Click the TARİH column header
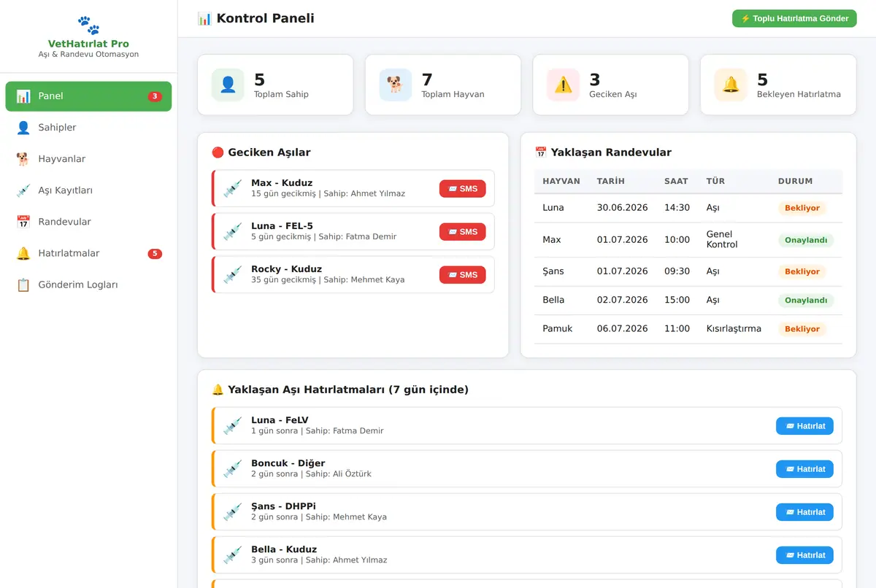The width and height of the screenshot is (876, 588). pos(611,181)
